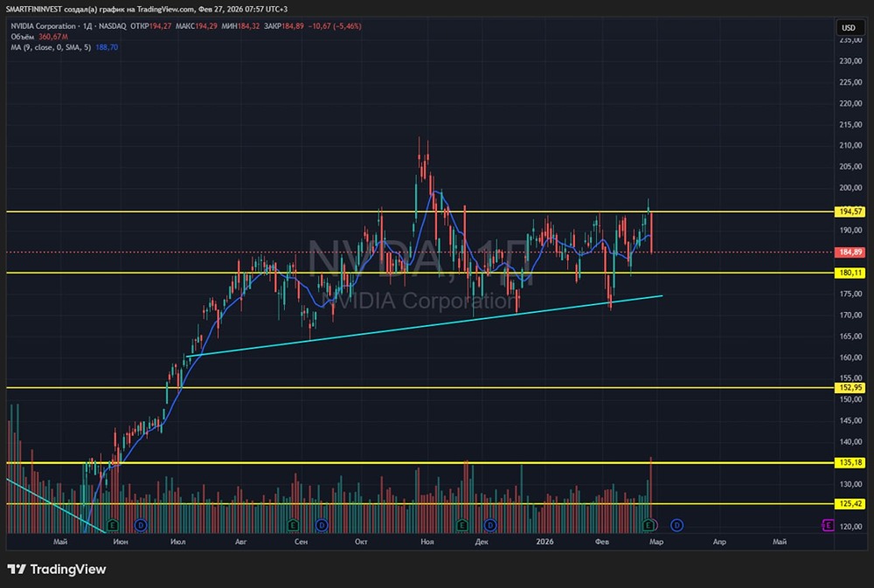
Task: Select the Объём volume indicator legend
Action: click(x=23, y=37)
